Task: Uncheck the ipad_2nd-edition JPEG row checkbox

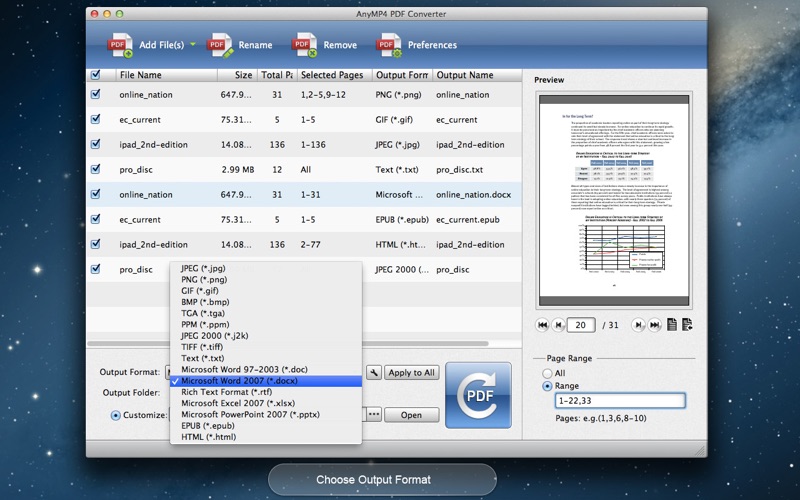Action: (95, 144)
